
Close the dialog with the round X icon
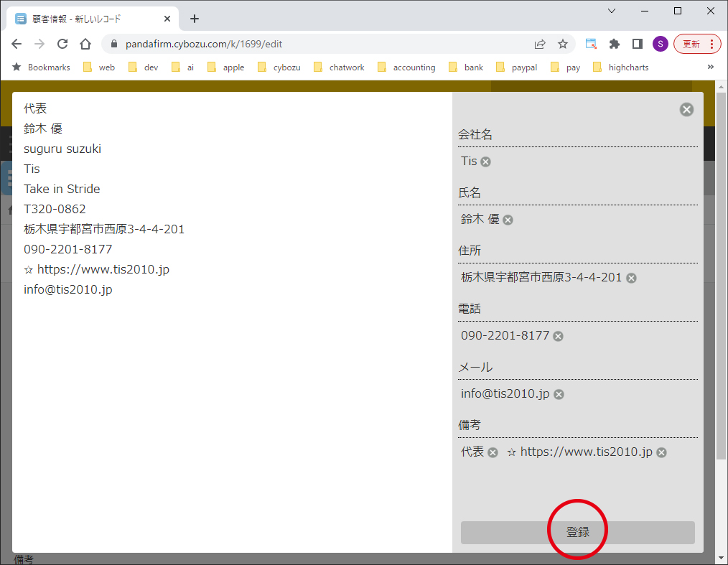[x=686, y=110]
